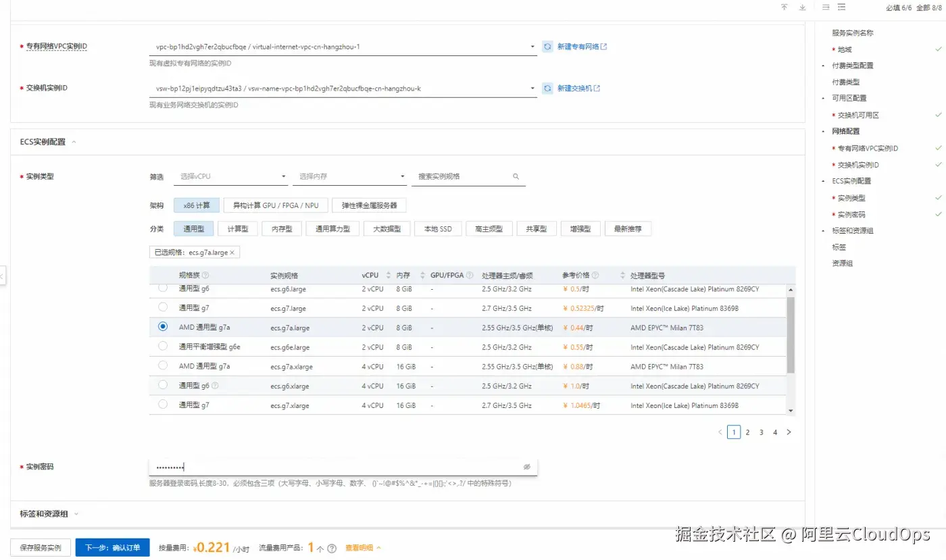Expand the left side panel handle
The height and width of the screenshot is (560, 946).
tap(3, 276)
